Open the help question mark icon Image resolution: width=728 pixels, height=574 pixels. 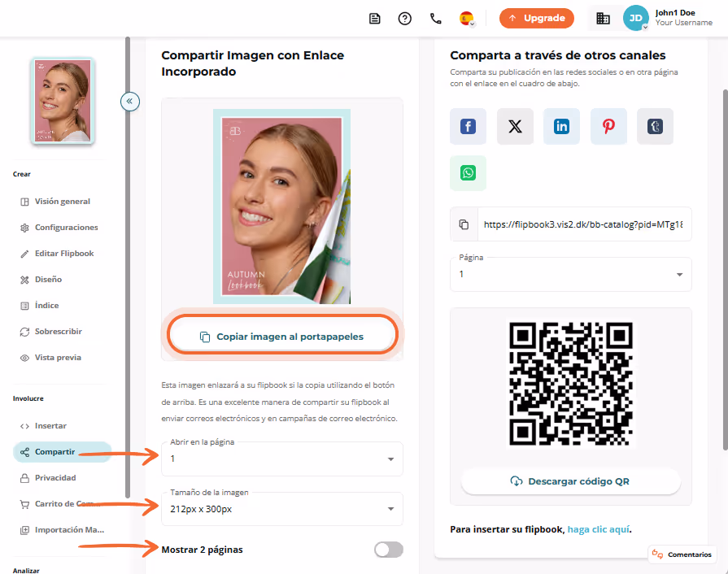tap(405, 19)
